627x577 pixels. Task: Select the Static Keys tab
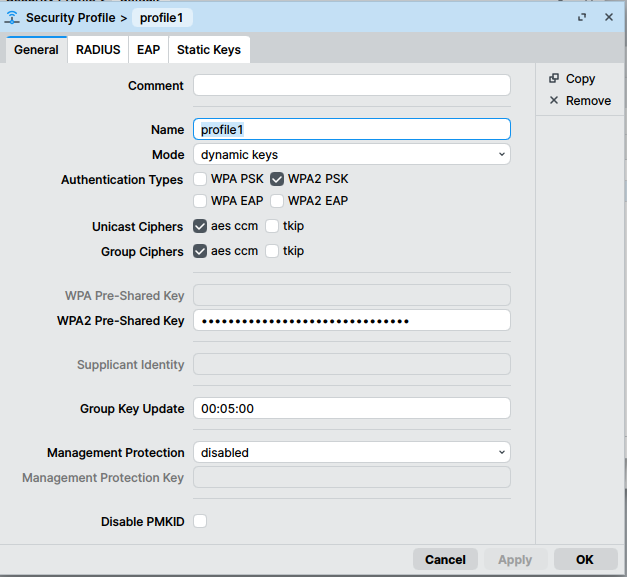[209, 50]
